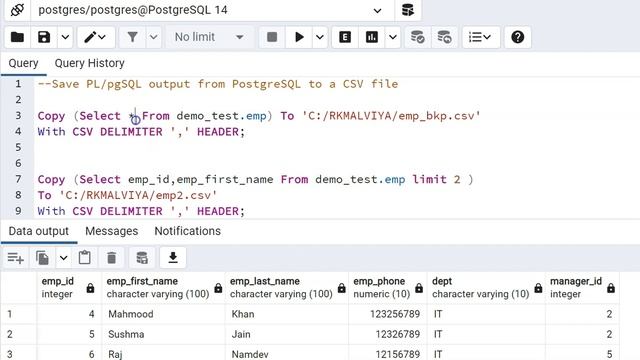Expand the Copy options arrow

point(64,258)
